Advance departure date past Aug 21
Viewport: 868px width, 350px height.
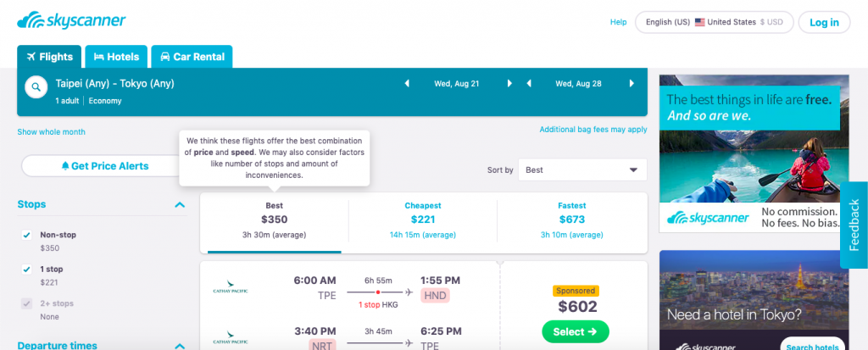click(509, 84)
